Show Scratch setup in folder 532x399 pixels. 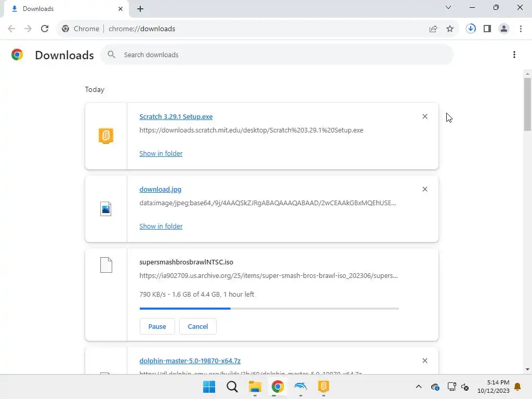(161, 153)
